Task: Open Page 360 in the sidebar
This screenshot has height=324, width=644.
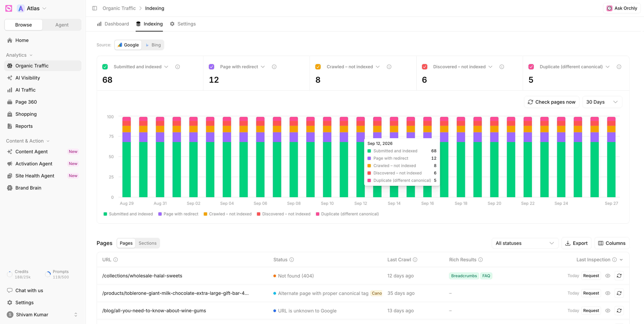Action: pos(43,102)
